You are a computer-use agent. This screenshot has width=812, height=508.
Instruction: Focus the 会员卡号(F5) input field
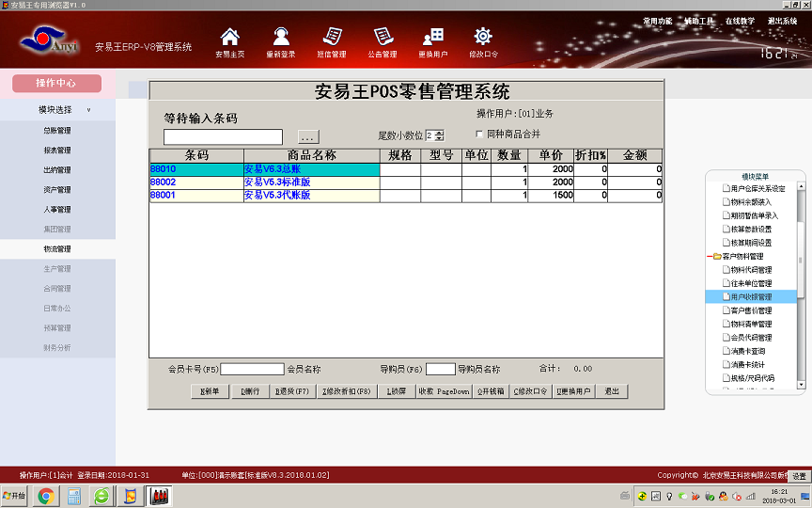coord(252,369)
